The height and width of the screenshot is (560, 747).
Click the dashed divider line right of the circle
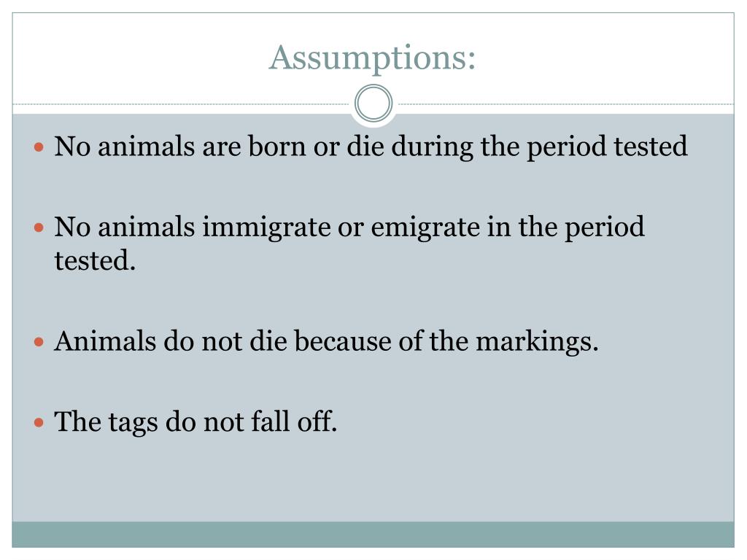point(564,104)
